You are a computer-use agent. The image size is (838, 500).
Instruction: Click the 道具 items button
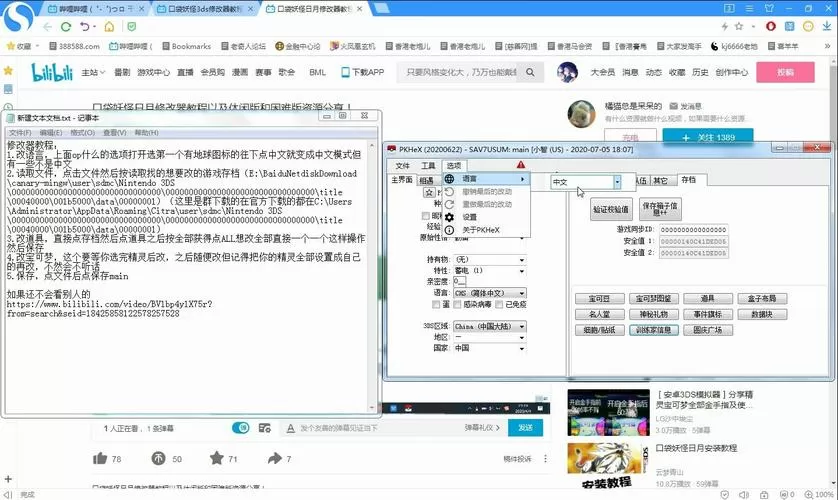pos(707,299)
